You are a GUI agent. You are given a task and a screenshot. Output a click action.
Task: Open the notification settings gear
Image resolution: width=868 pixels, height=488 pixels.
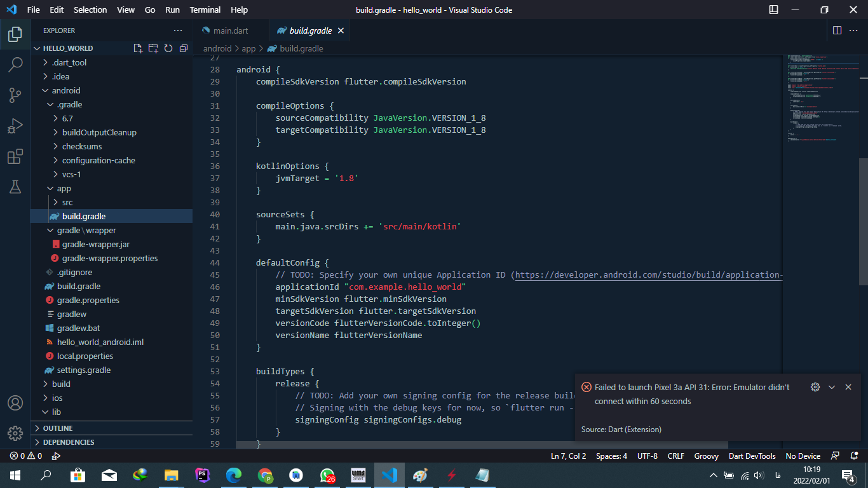click(815, 387)
